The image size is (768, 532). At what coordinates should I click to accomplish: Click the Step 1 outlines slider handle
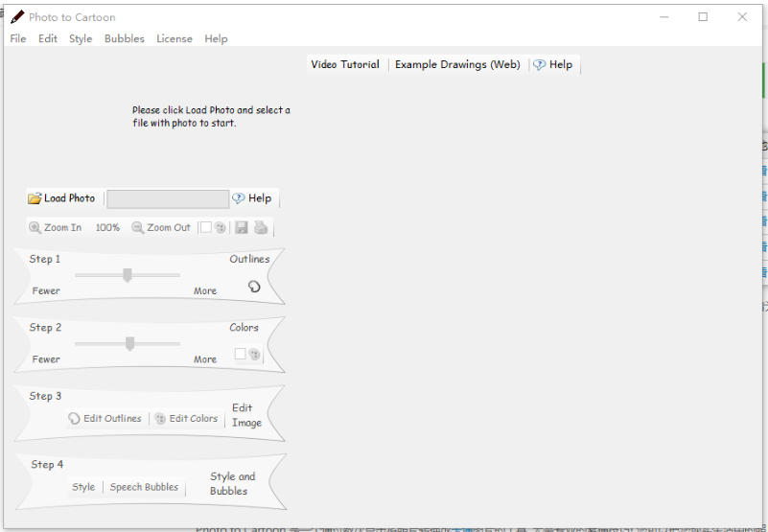click(127, 275)
